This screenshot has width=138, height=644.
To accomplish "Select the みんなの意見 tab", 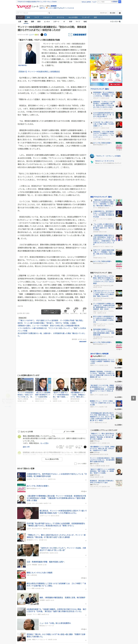I will coord(73,17).
